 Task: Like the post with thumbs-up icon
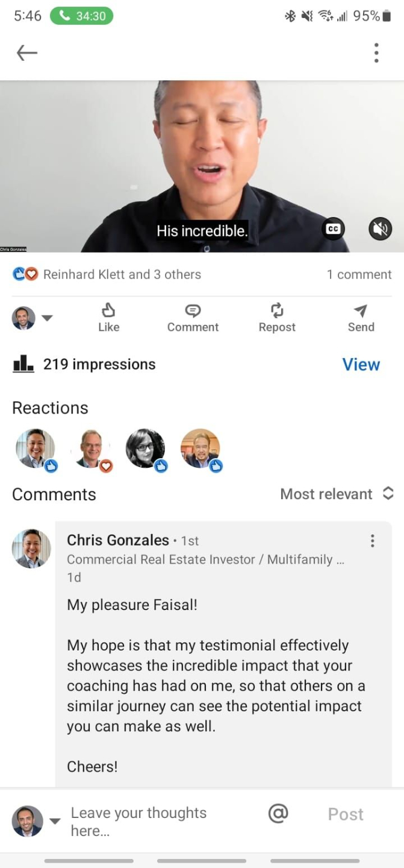108,310
